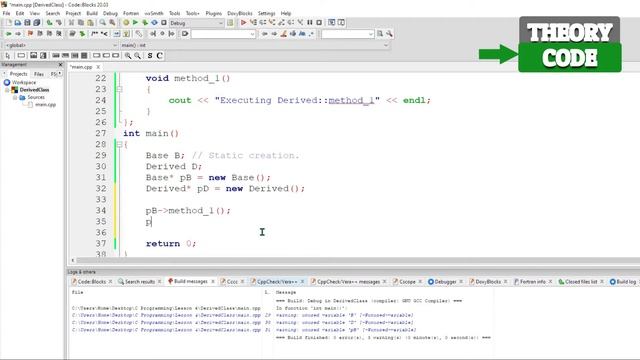Close the Management panel
640x360 pixels.
coord(60,64)
